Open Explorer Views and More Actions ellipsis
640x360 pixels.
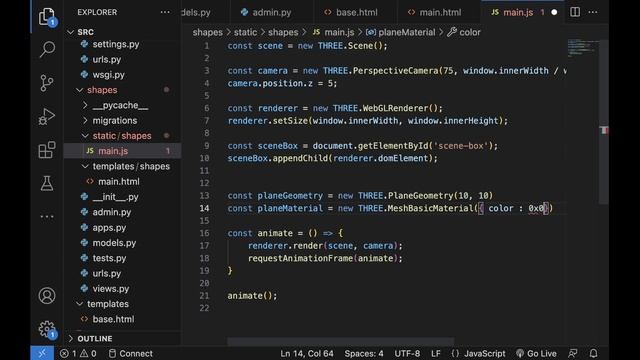pyautogui.click(x=165, y=12)
